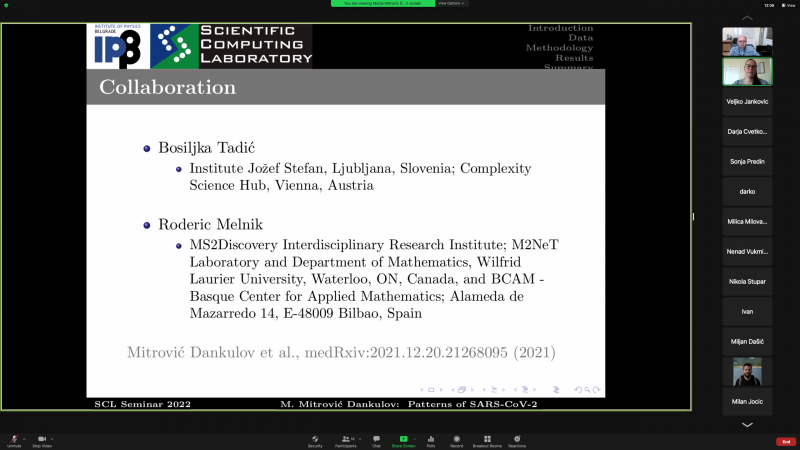Screen dimensions: 800x450
Task: Select Nikola Stupar participant tile
Action: 747,282
